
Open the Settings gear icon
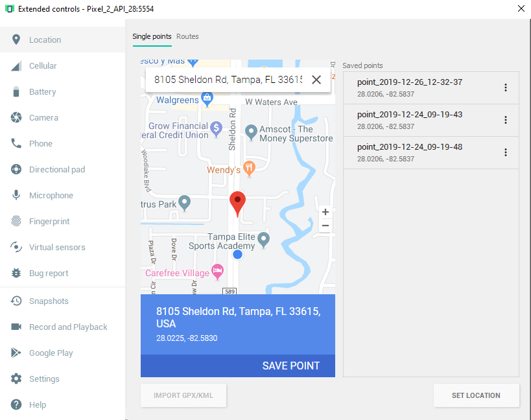16,379
